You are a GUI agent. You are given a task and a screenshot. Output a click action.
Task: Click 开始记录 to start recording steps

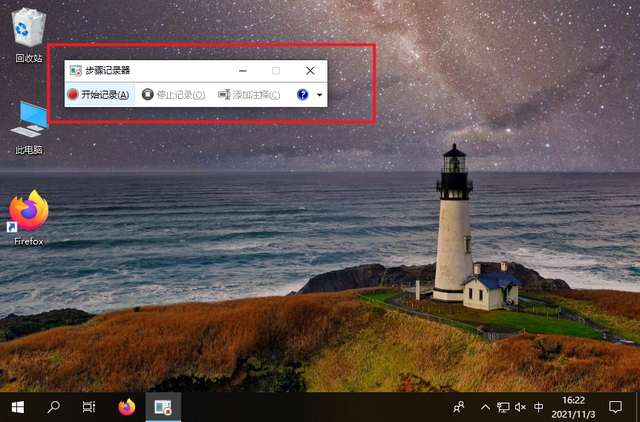click(97, 95)
